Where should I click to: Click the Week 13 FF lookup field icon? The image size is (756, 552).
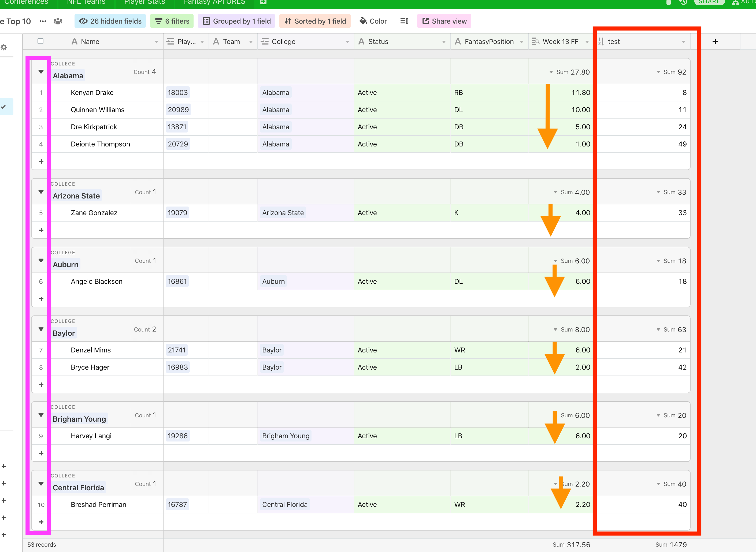click(x=536, y=41)
